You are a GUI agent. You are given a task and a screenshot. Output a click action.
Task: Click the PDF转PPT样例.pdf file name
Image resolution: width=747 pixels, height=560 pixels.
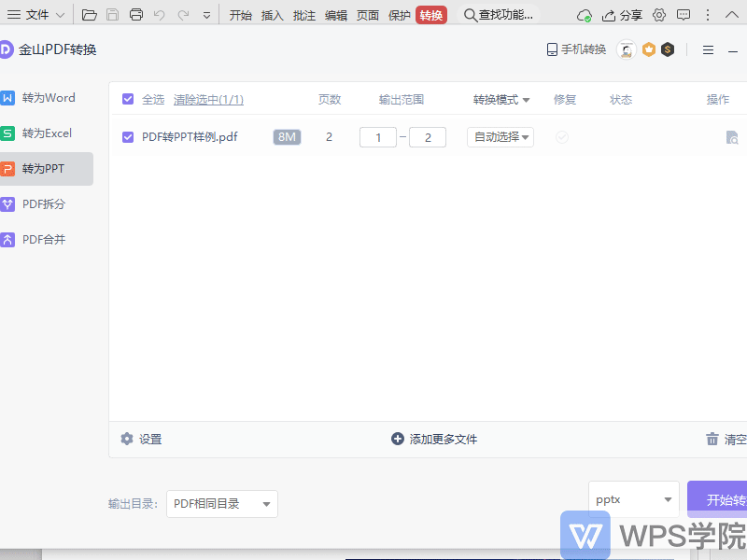190,137
